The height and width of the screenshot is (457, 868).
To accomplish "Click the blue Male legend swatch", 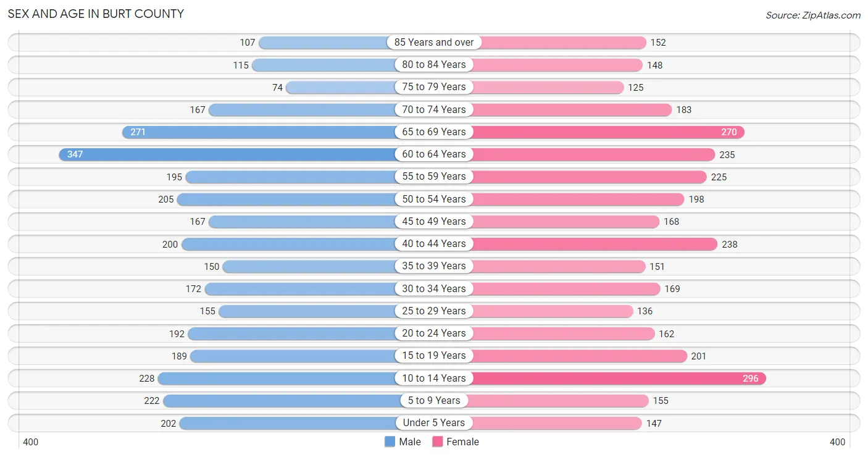I will pos(390,442).
